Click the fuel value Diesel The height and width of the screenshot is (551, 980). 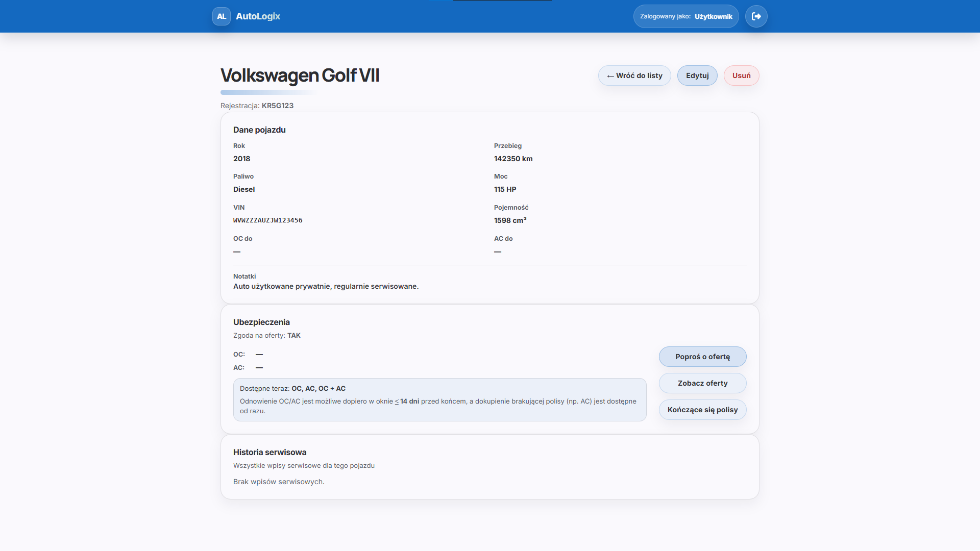[x=244, y=189]
